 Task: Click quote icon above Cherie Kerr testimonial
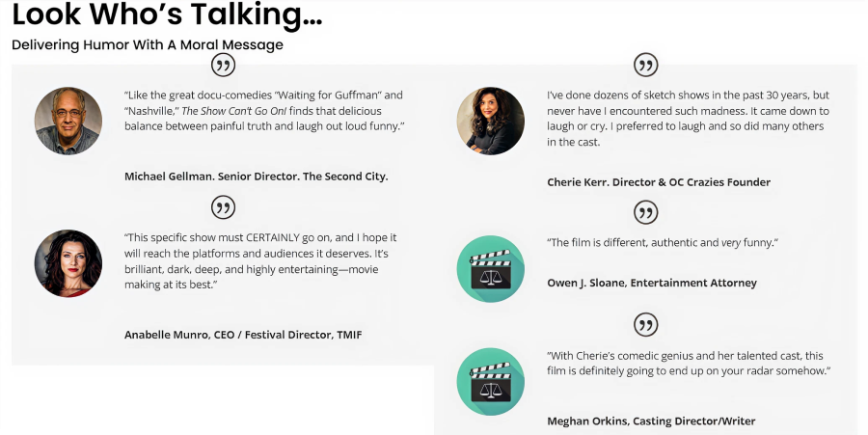tap(645, 66)
